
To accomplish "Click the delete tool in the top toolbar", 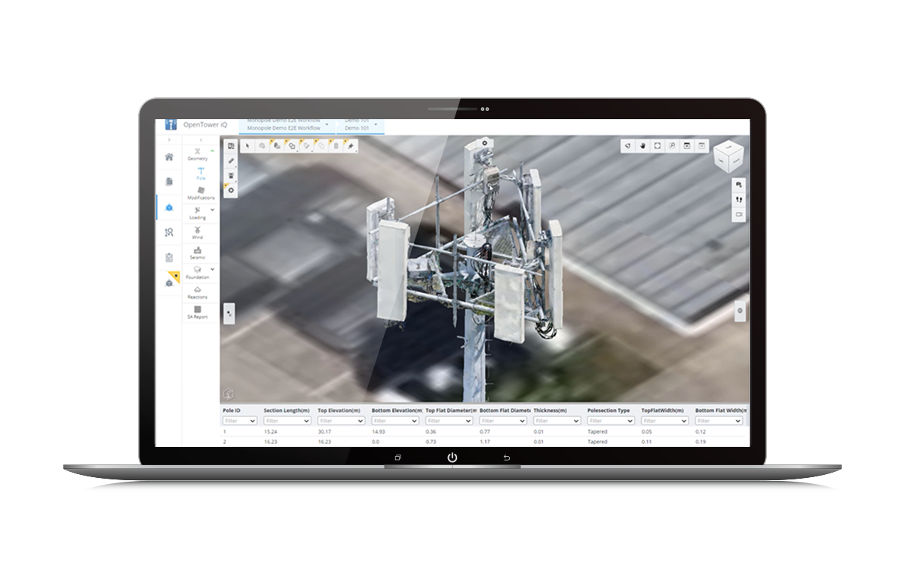I will (x=337, y=145).
